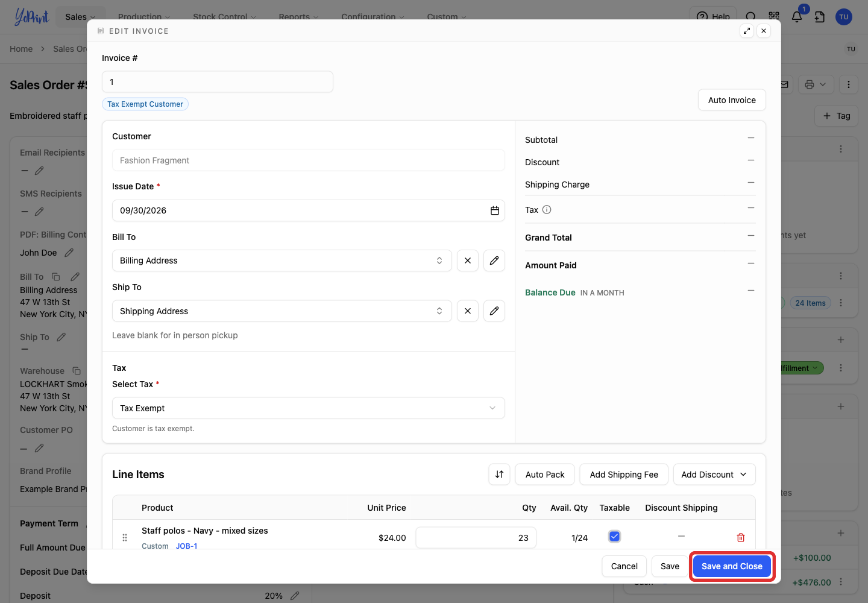
Task: Open the Issue Date calendar picker icon
Action: [x=494, y=210]
